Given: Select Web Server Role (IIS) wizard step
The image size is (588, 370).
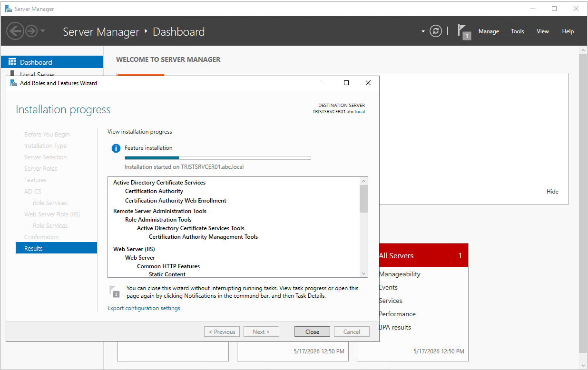Looking at the screenshot, I should coord(52,214).
